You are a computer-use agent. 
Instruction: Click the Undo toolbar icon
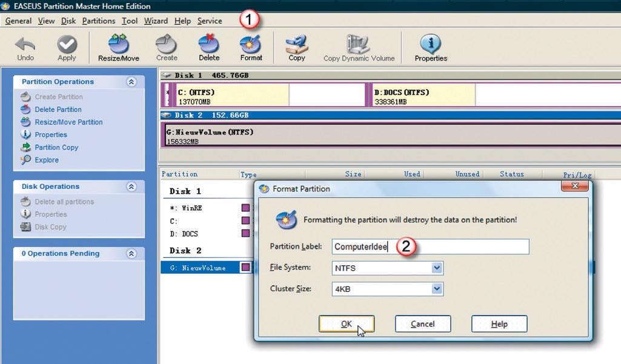(25, 44)
